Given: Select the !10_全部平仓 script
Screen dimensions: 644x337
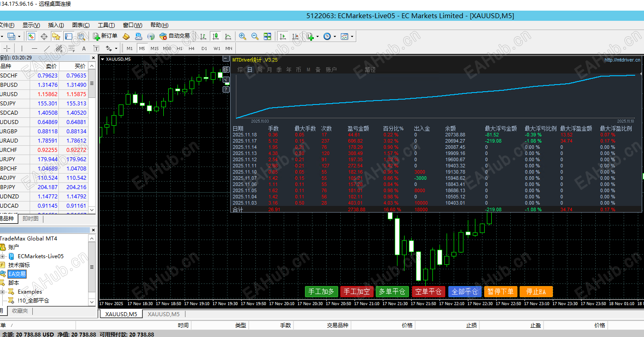Looking at the screenshot, I should pos(33,300).
